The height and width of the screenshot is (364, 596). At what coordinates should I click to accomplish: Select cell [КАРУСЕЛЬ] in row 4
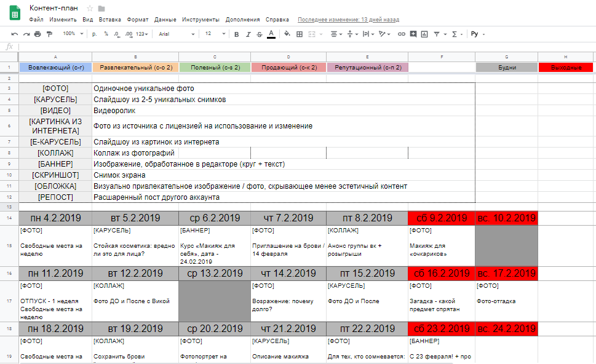click(55, 100)
